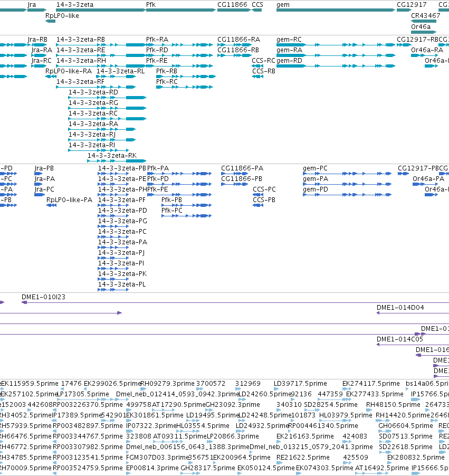
Task: Click the Jra gene label
Action: 32,5
